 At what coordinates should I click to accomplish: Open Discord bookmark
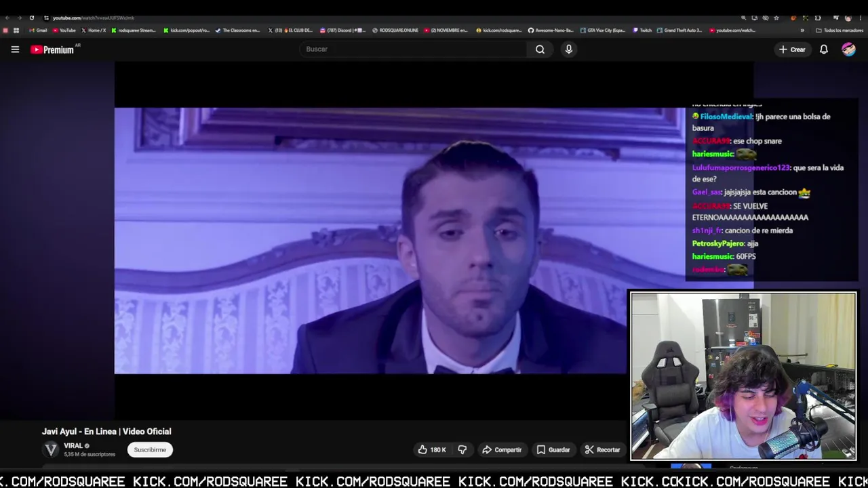tap(342, 30)
